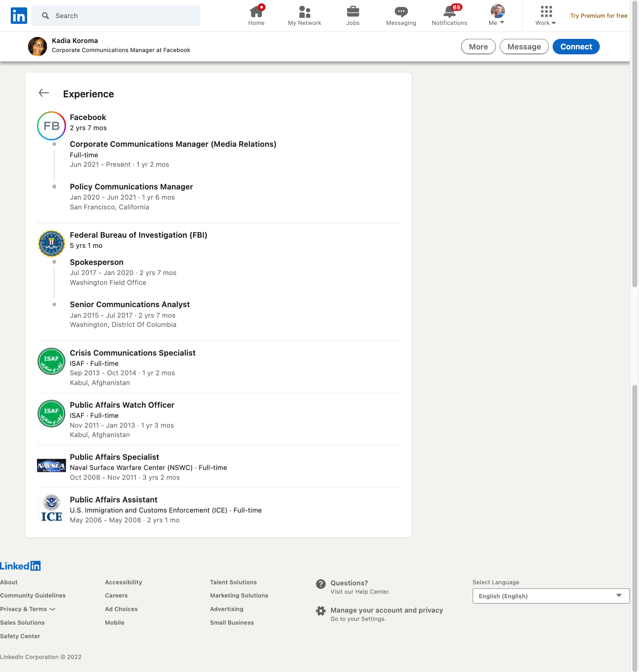Open Marketing Solutions footer link
Viewport: 639px width, 672px height.
pyautogui.click(x=239, y=595)
